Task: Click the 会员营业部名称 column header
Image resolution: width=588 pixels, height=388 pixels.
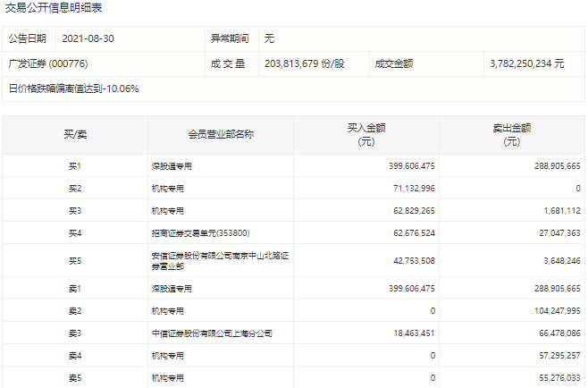Action: click(x=221, y=134)
